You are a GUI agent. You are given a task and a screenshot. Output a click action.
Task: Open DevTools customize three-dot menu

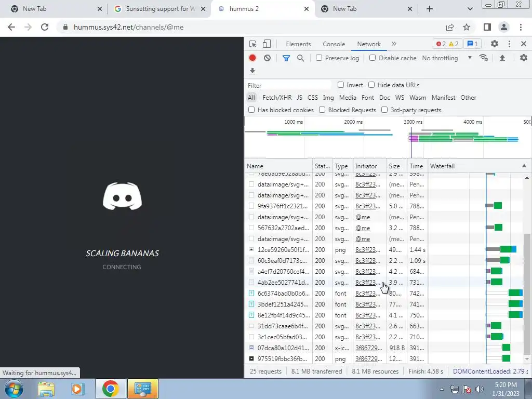tap(509, 44)
